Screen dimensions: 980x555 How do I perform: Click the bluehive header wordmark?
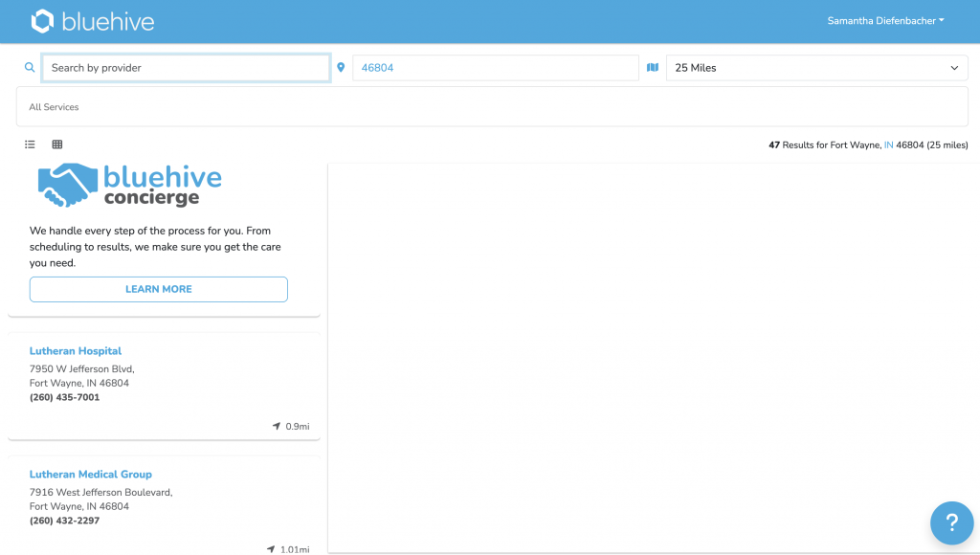click(108, 22)
